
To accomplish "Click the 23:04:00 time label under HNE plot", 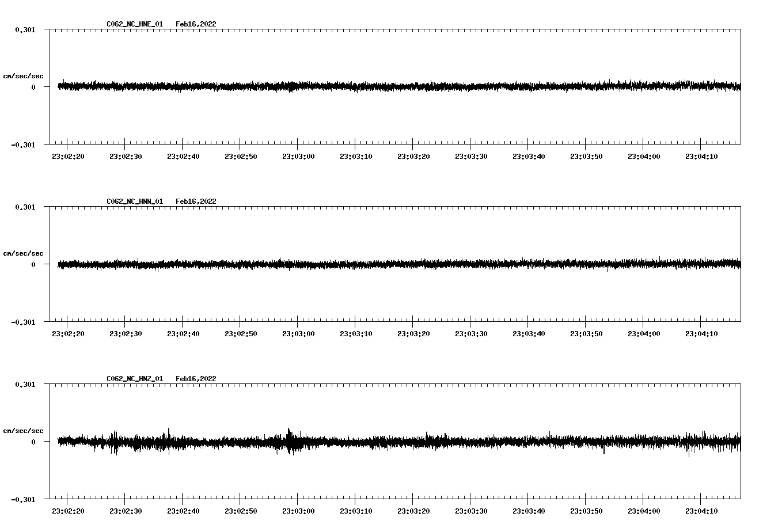I will (x=644, y=156).
